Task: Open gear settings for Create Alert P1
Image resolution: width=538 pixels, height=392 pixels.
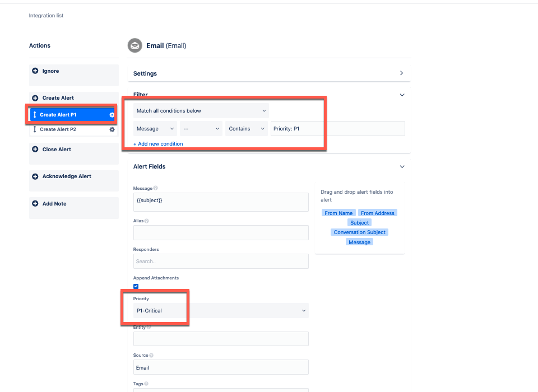Action: 112,115
